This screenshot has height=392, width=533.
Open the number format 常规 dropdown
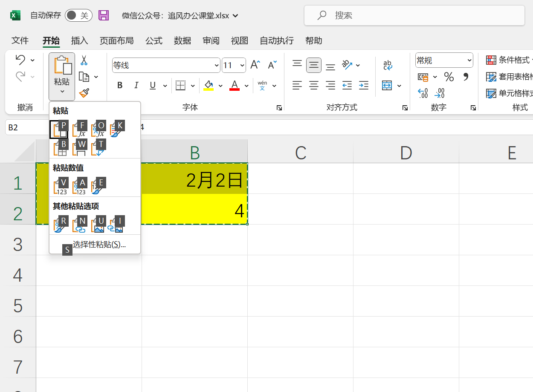pyautogui.click(x=469, y=61)
